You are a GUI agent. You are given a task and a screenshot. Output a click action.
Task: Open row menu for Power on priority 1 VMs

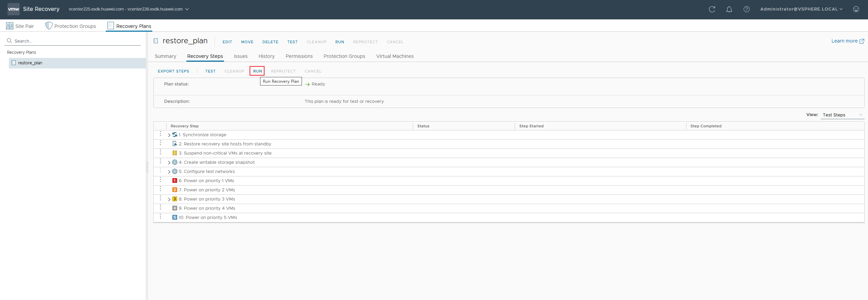click(x=160, y=180)
